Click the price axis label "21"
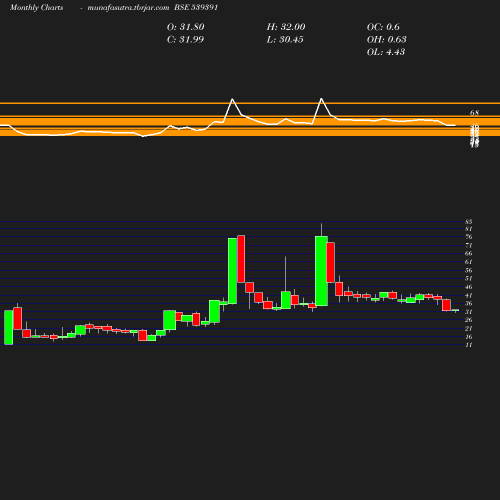 tap(469, 329)
